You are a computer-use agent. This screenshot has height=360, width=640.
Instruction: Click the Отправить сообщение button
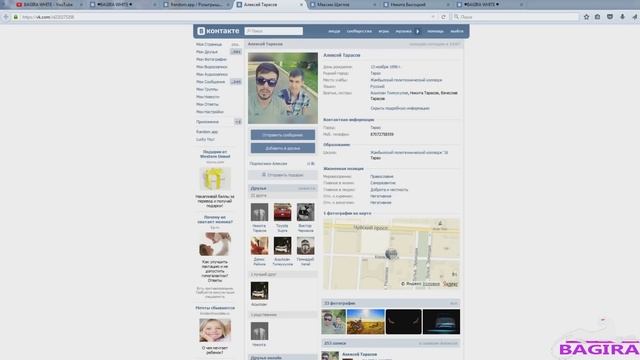pyautogui.click(x=283, y=135)
